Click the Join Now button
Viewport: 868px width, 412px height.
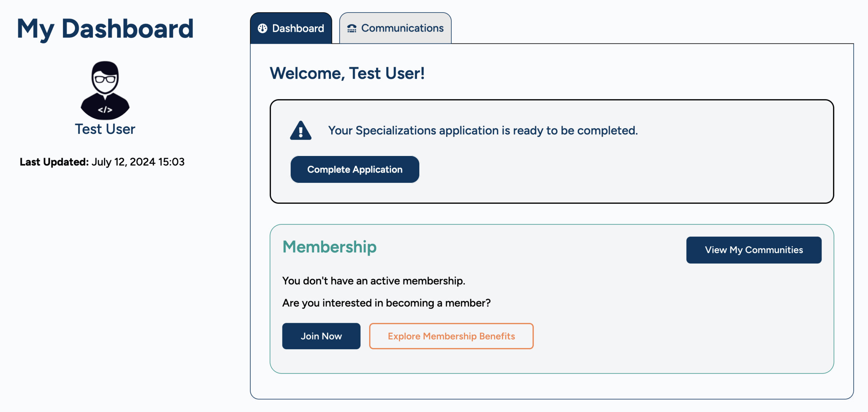coord(321,336)
